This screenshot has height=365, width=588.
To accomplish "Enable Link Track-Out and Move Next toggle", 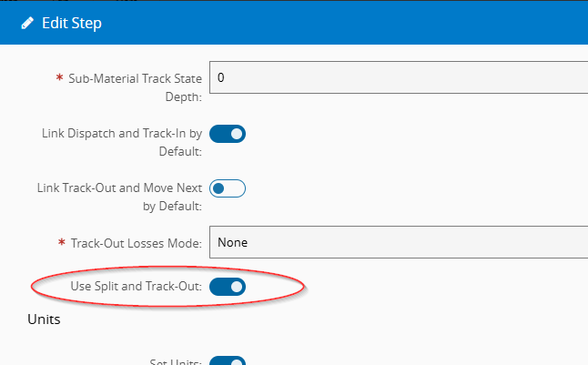I will (x=228, y=189).
